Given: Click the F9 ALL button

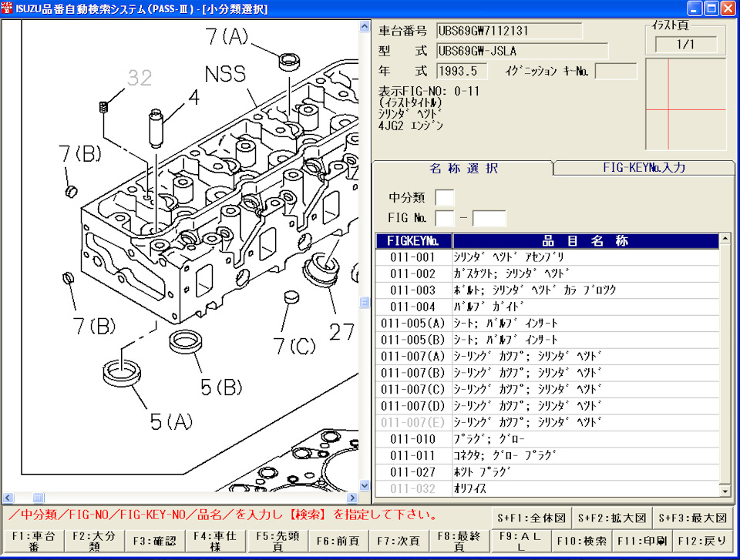Looking at the screenshot, I should pyautogui.click(x=520, y=541).
